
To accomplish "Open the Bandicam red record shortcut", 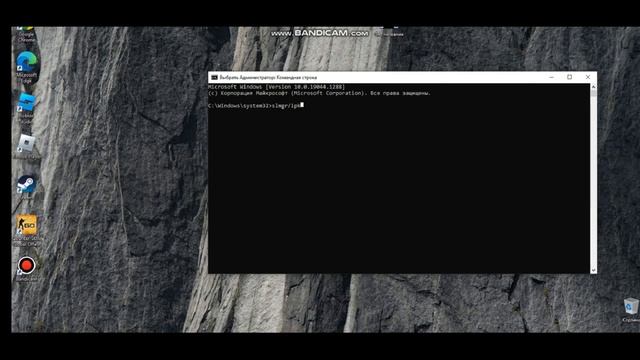I will click(x=27, y=265).
